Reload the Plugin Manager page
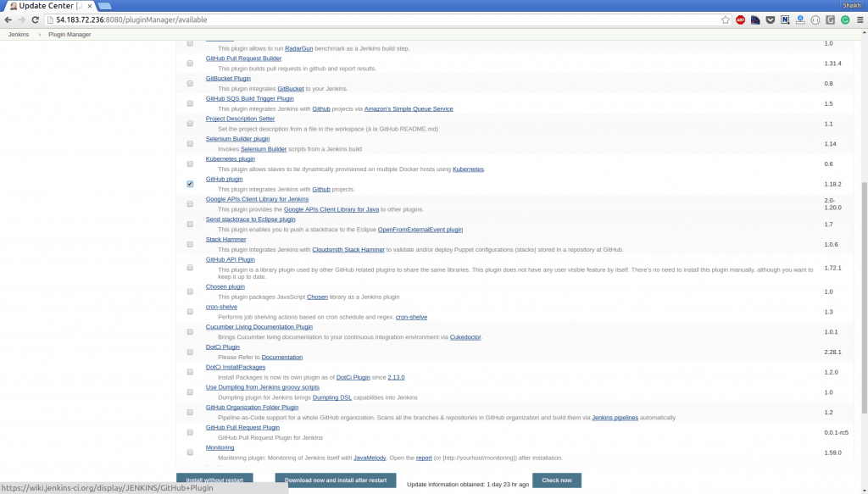This screenshot has height=494, width=868. pos(34,19)
